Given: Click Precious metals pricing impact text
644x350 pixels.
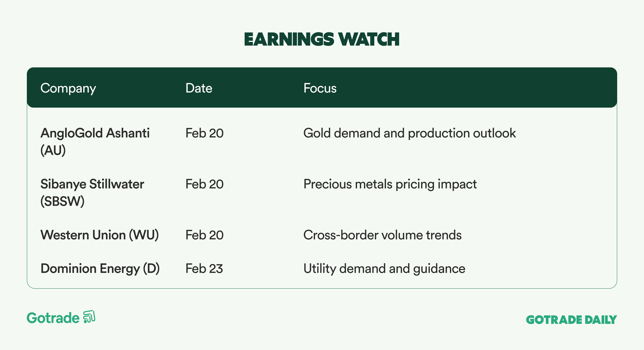Looking at the screenshot, I should [390, 184].
